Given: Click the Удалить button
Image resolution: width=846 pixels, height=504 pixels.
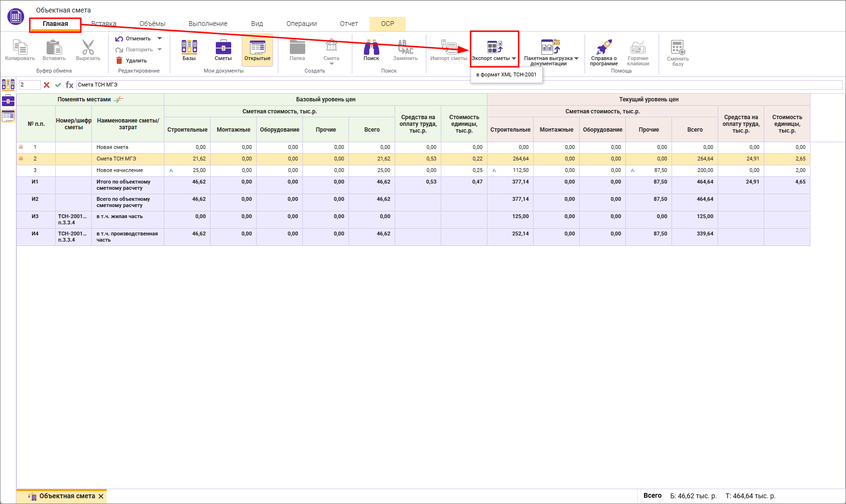Looking at the screenshot, I should coord(132,61).
